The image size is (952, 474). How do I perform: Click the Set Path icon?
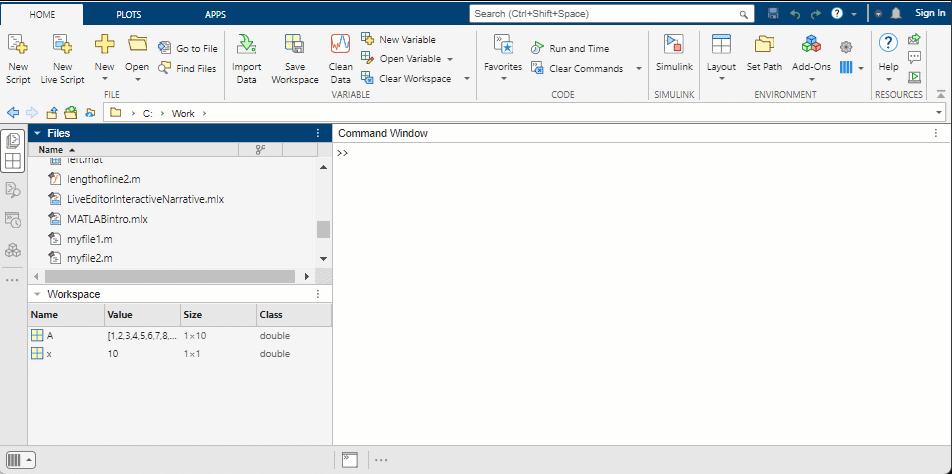pos(764,45)
